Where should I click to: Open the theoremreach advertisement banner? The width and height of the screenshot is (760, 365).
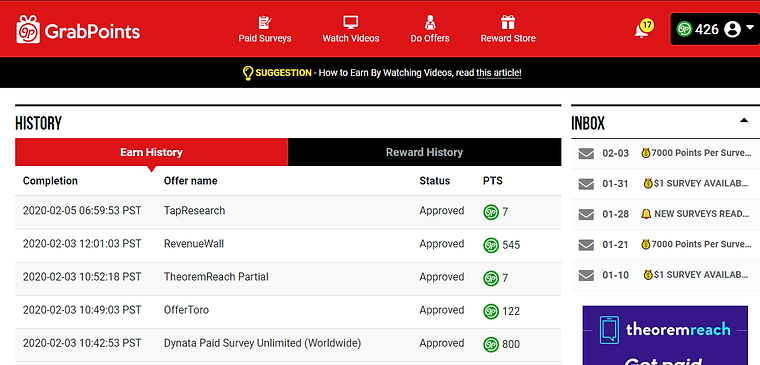665,335
